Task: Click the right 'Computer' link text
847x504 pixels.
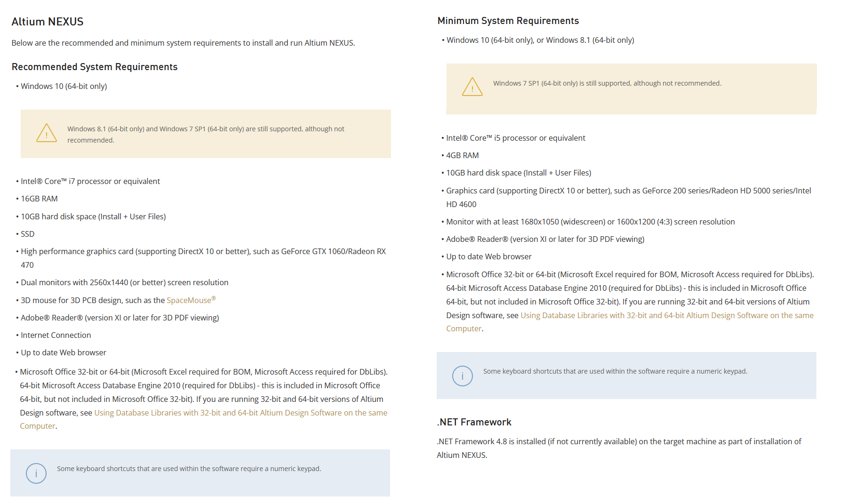Action: pos(463,328)
